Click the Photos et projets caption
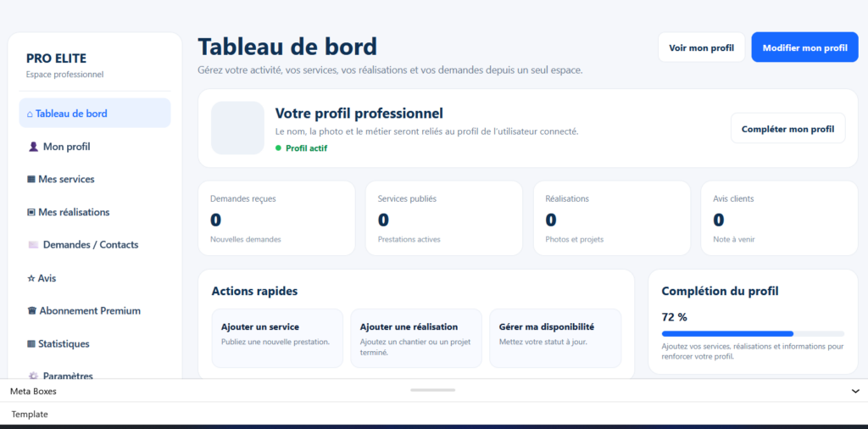This screenshot has width=868, height=429. point(575,240)
